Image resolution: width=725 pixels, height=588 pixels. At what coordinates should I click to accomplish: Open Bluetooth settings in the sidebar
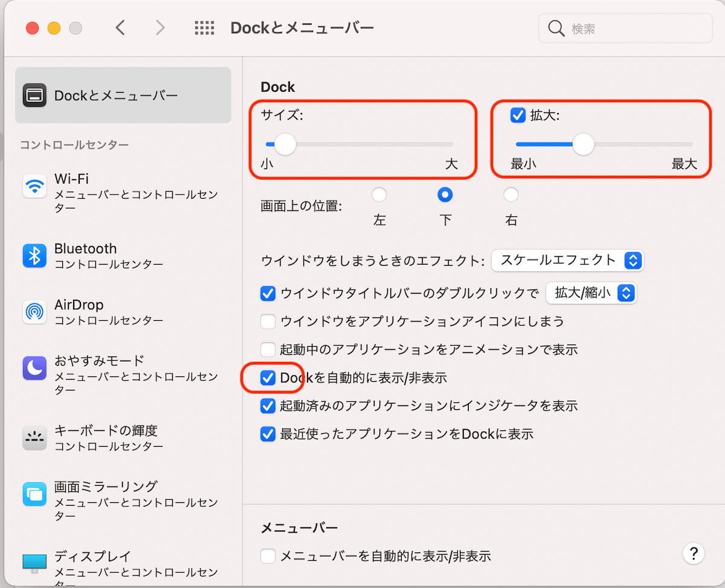[x=123, y=256]
